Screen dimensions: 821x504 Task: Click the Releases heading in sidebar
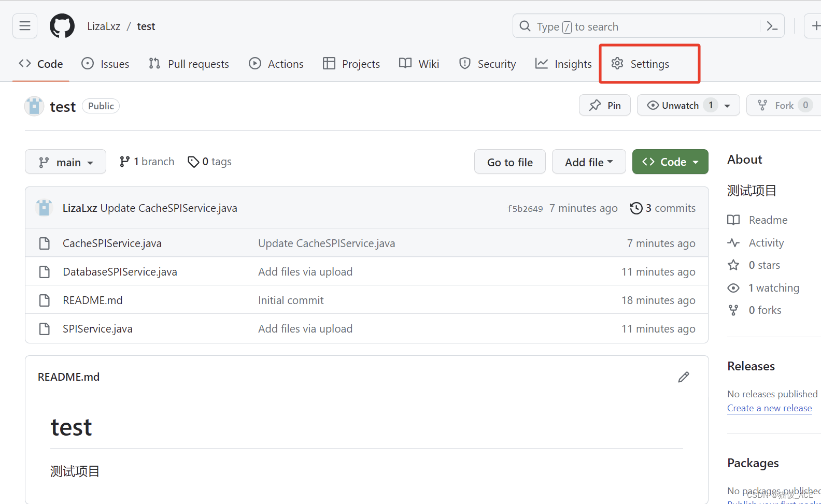(x=751, y=366)
